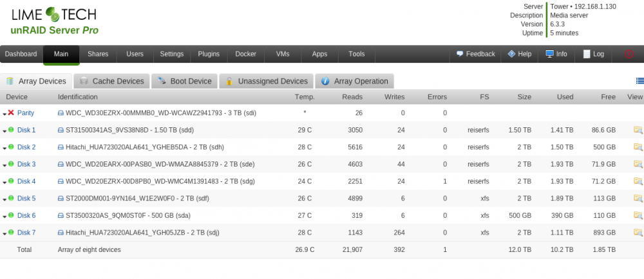Open the Disk 1 settings link
This screenshot has height=279, width=644.
(x=26, y=130)
